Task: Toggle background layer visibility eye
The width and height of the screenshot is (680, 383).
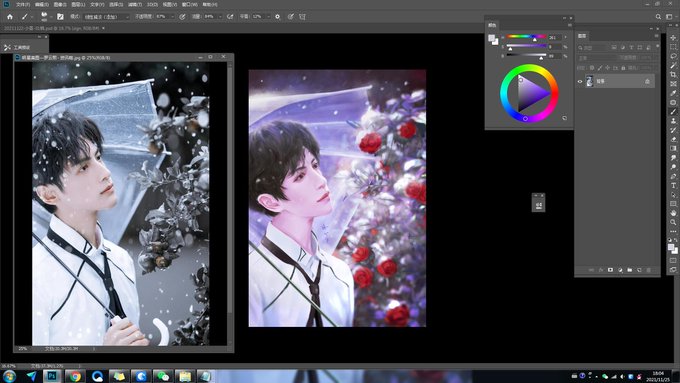Action: click(580, 81)
